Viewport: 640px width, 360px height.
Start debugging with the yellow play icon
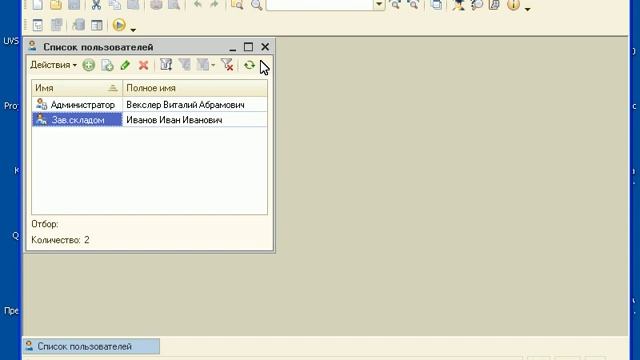[x=119, y=25]
